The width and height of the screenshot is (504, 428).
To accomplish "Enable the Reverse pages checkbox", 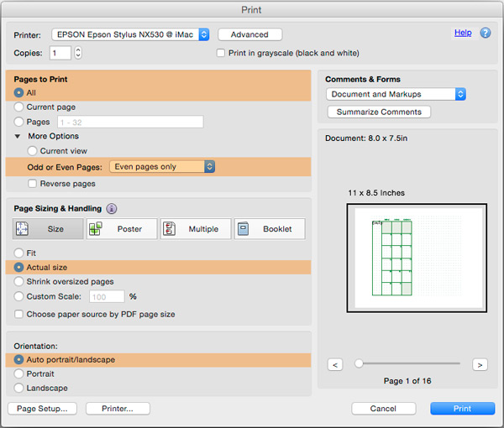I will [32, 184].
